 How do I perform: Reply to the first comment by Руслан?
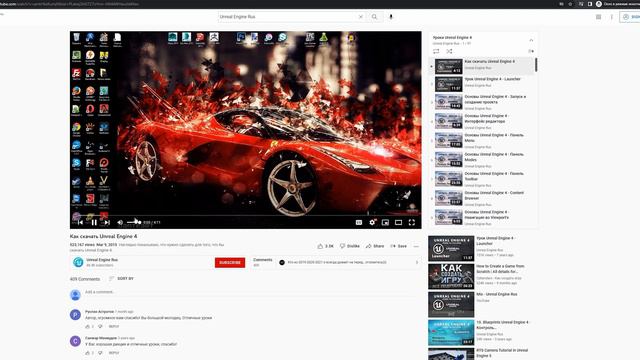coord(114,327)
